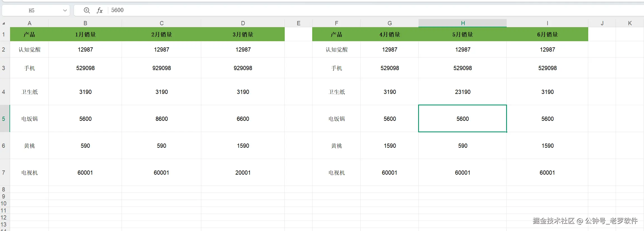
Task: Select cell A7 containing 电视机
Action: (29, 173)
